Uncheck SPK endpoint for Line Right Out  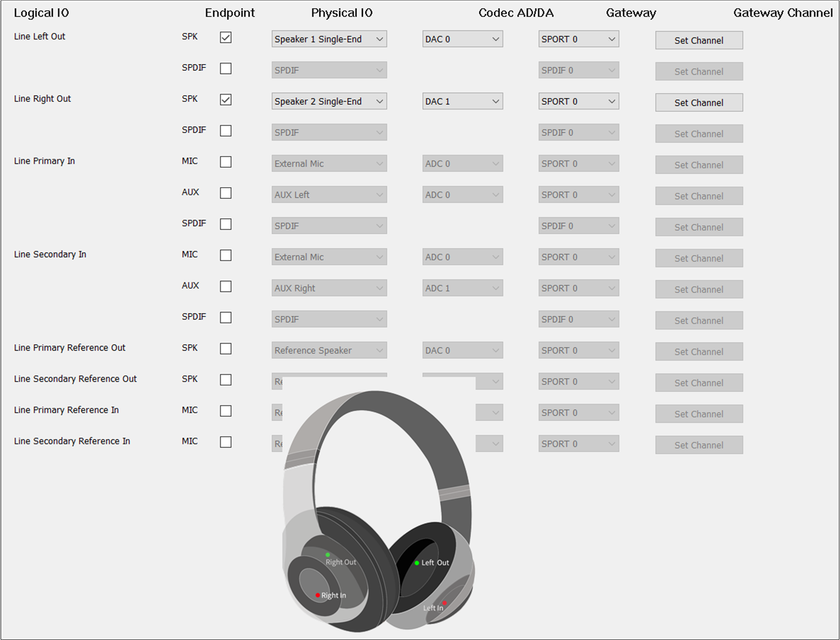coord(226,100)
